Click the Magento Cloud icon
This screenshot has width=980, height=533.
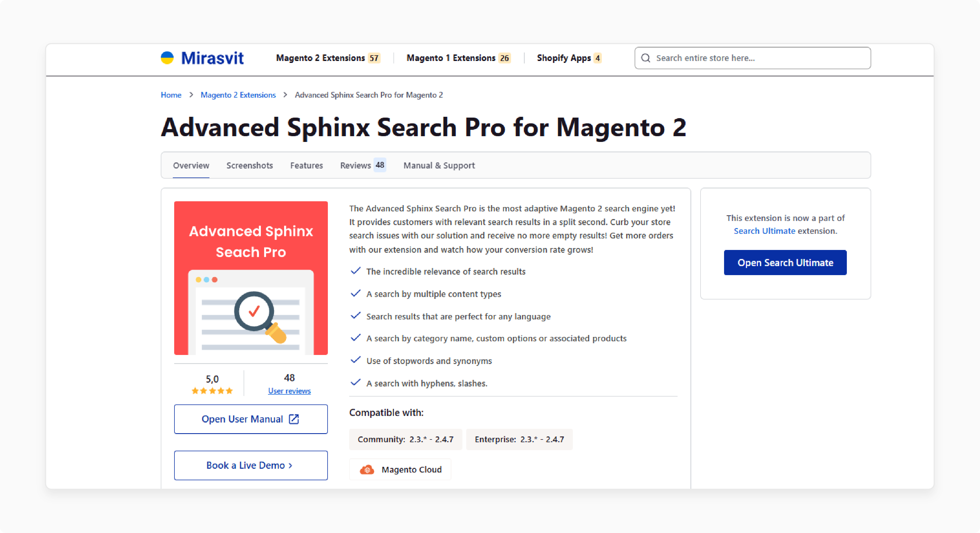[x=367, y=470]
